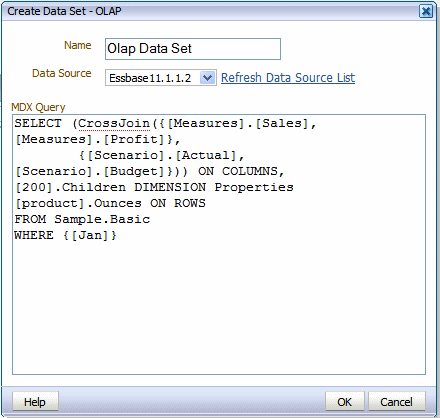Click the Help button
The image size is (440, 418).
coord(35,402)
